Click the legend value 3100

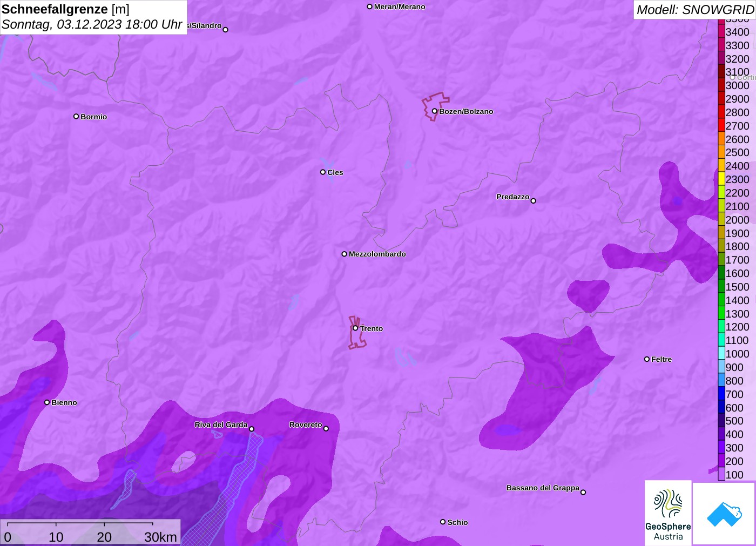pos(737,72)
